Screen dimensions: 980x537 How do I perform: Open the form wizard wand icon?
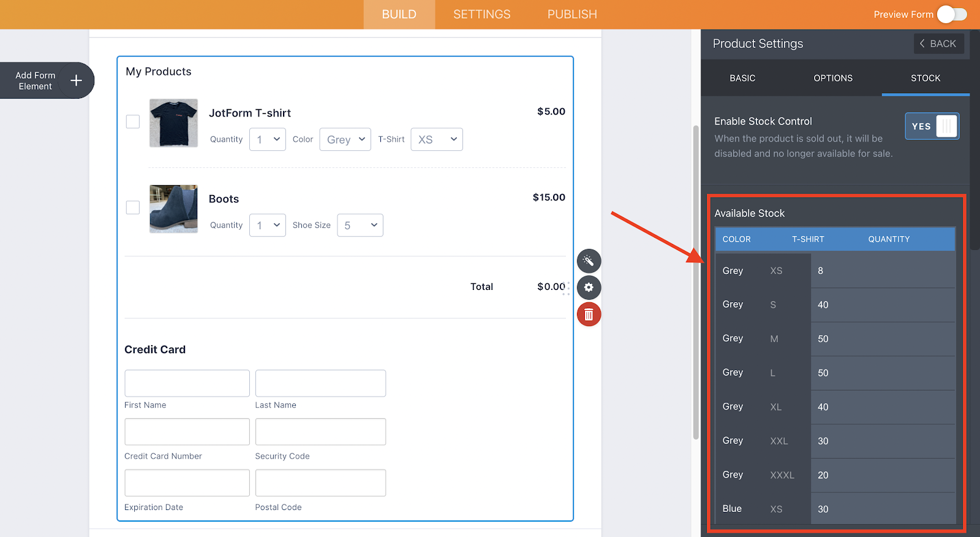click(x=589, y=261)
